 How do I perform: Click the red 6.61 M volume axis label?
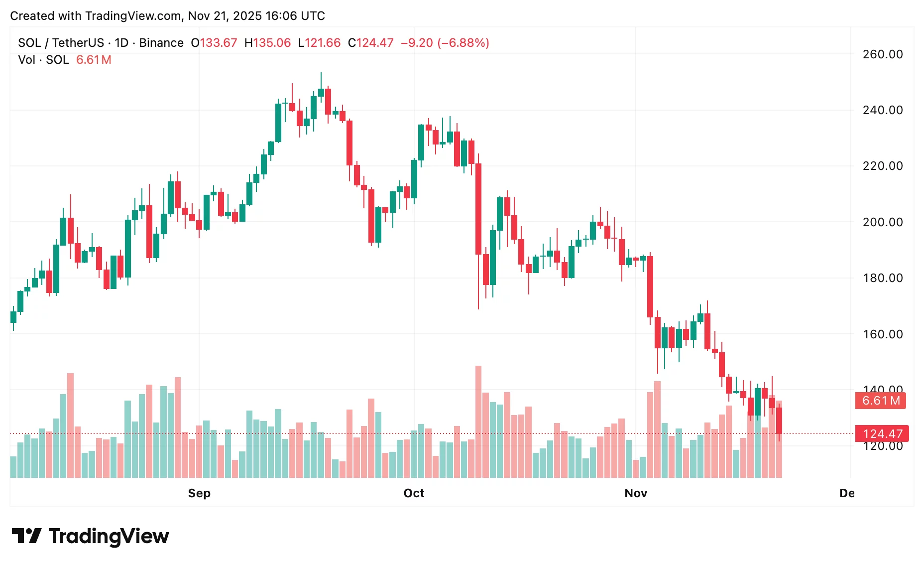click(880, 401)
